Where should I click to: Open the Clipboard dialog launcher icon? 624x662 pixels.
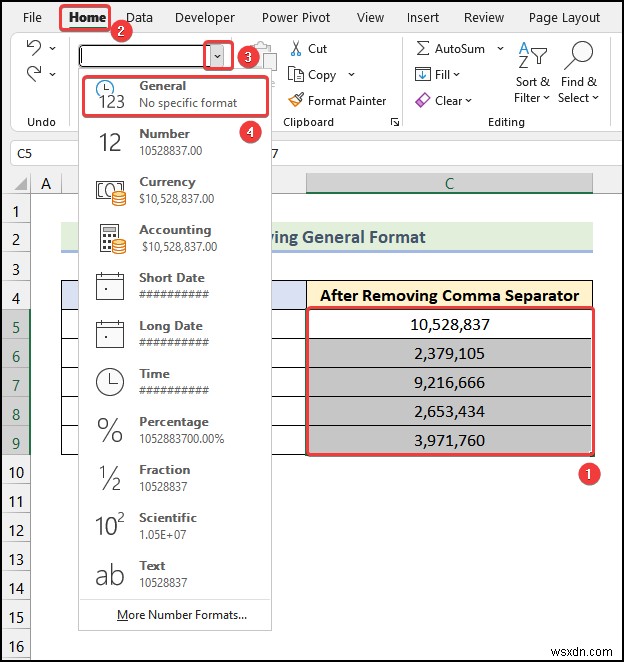point(395,122)
